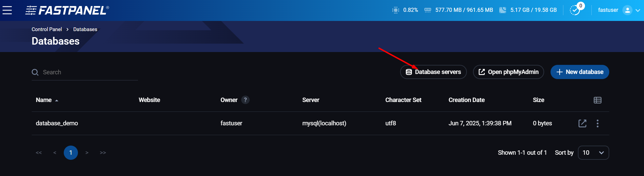This screenshot has height=176, width=644.
Task: Click the Open phpMyAdmin button
Action: pos(508,72)
